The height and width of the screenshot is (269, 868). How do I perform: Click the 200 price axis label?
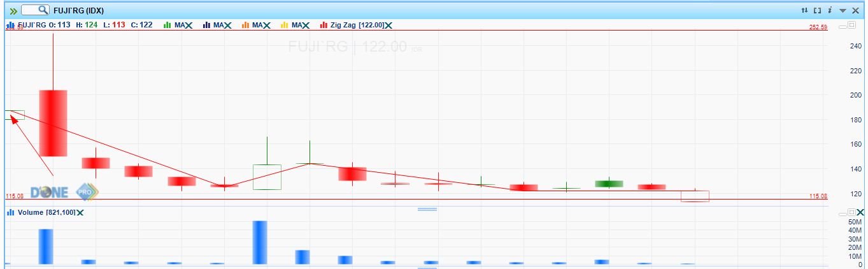tap(855, 95)
